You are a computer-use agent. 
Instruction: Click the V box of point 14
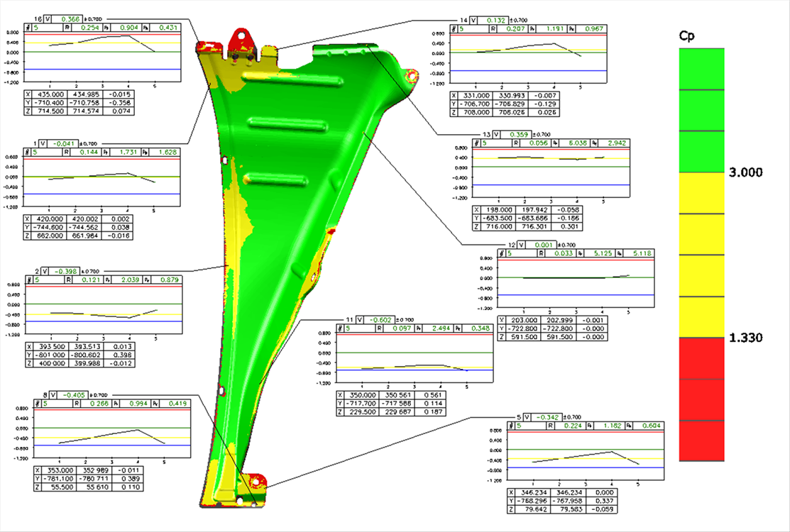473,21
